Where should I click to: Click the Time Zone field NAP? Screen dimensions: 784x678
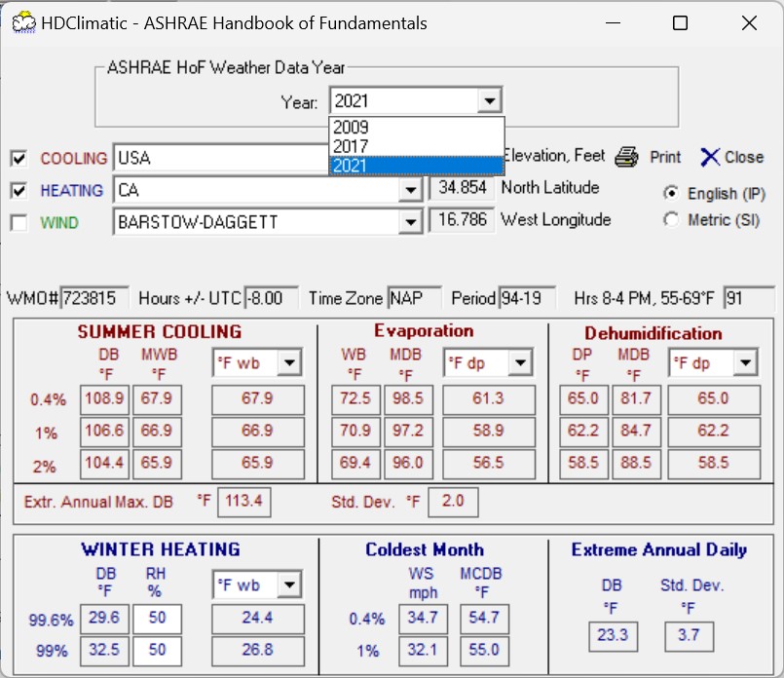coord(415,298)
